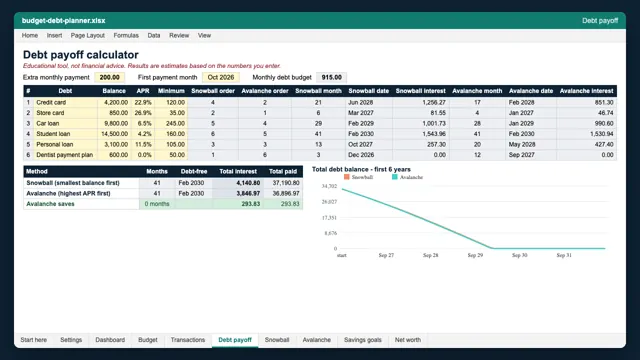The height and width of the screenshot is (360, 640).
Task: Click the 4,200.00 balance cell
Action: 114,102
